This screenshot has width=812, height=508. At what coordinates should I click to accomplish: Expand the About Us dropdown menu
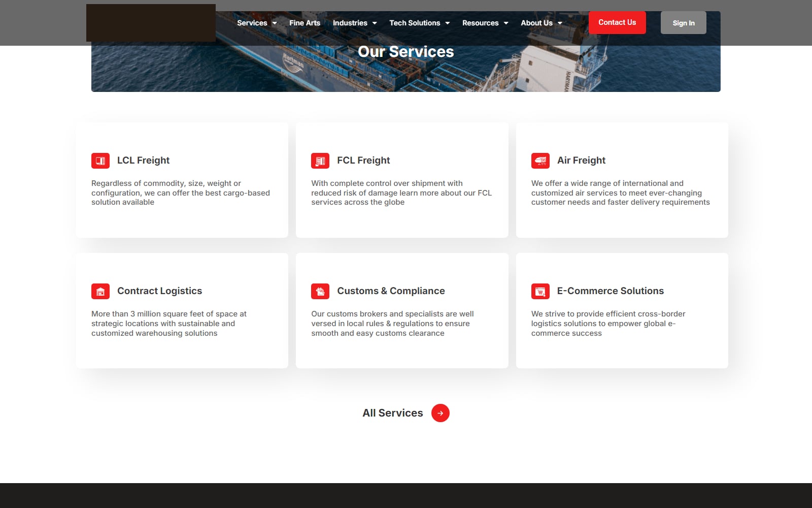[542, 23]
